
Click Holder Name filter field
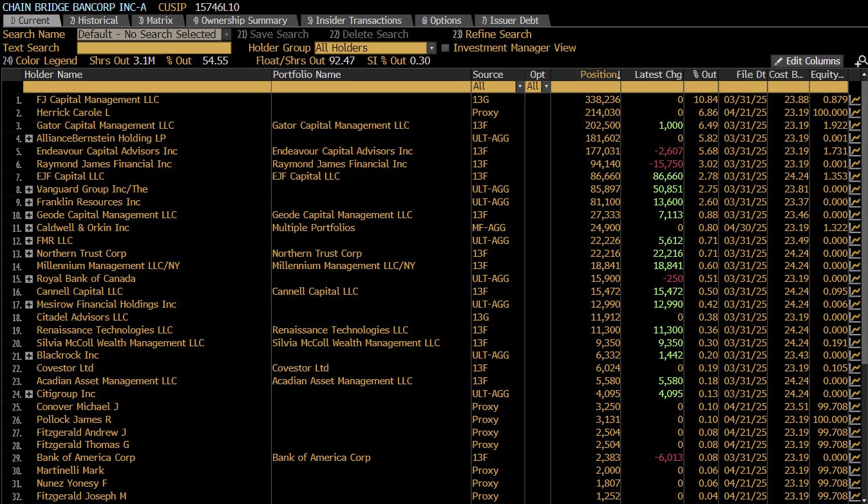pyautogui.click(x=147, y=86)
